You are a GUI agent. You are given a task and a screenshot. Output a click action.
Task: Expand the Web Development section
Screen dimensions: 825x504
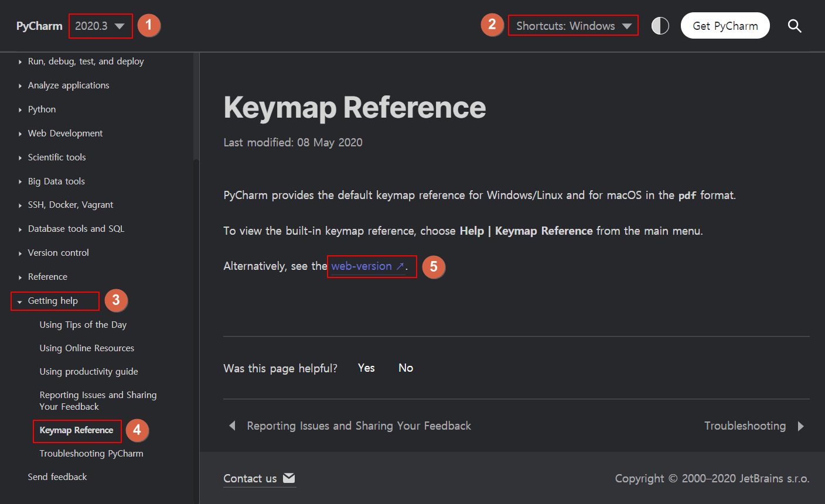tap(65, 133)
